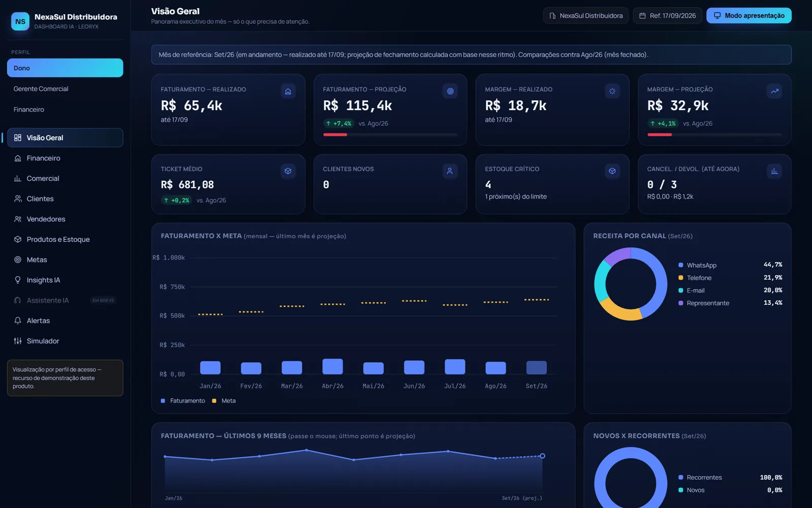Screen dimensions: 812x508
Task: Open the Vendedores section
Action: (65, 219)
